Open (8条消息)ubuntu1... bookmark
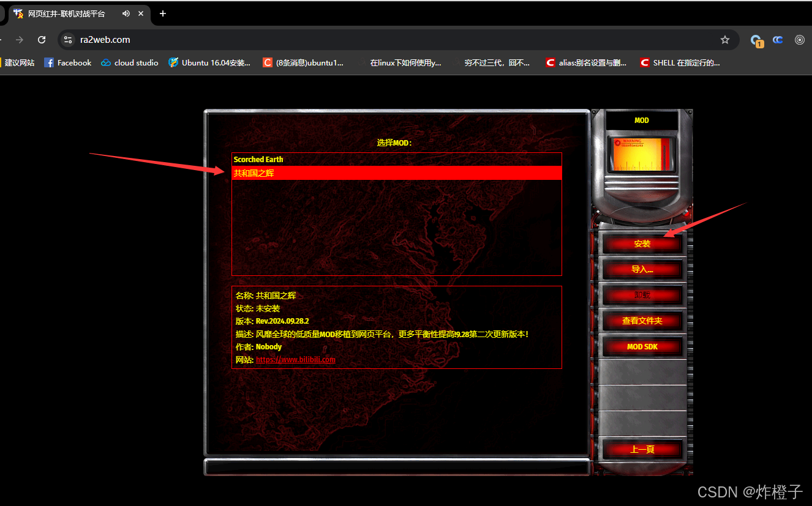Screen dimensions: 812x506 point(303,62)
